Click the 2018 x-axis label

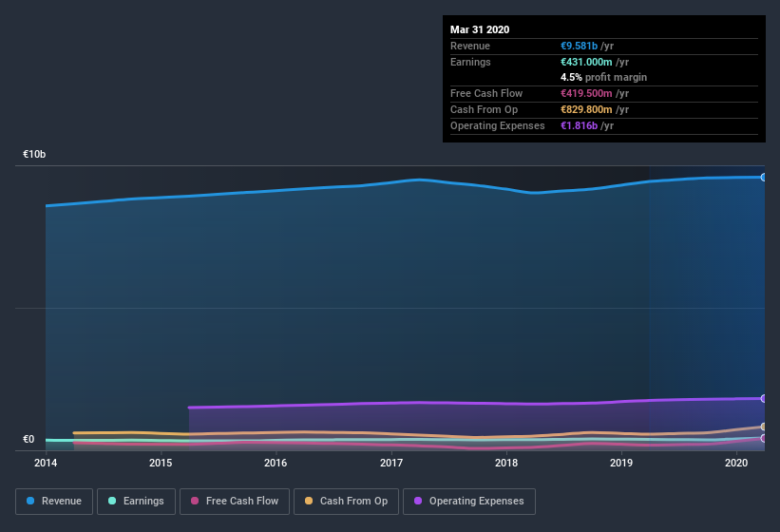[x=506, y=463]
